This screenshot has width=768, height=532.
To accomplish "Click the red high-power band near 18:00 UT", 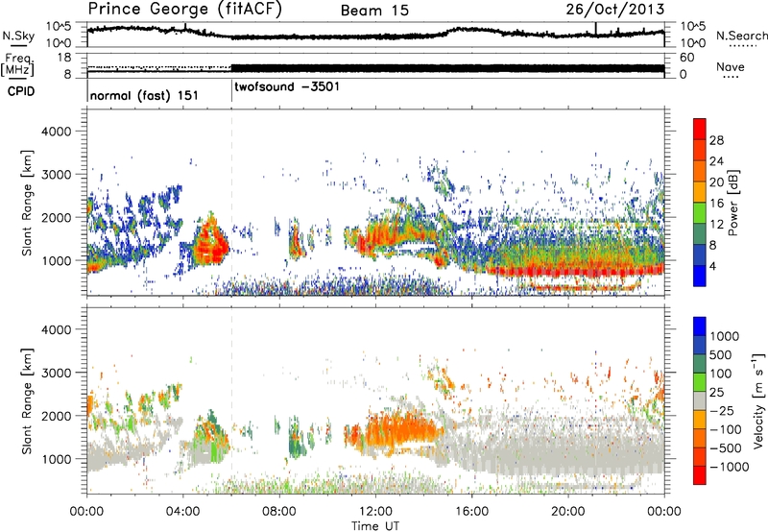I will 576,271.
